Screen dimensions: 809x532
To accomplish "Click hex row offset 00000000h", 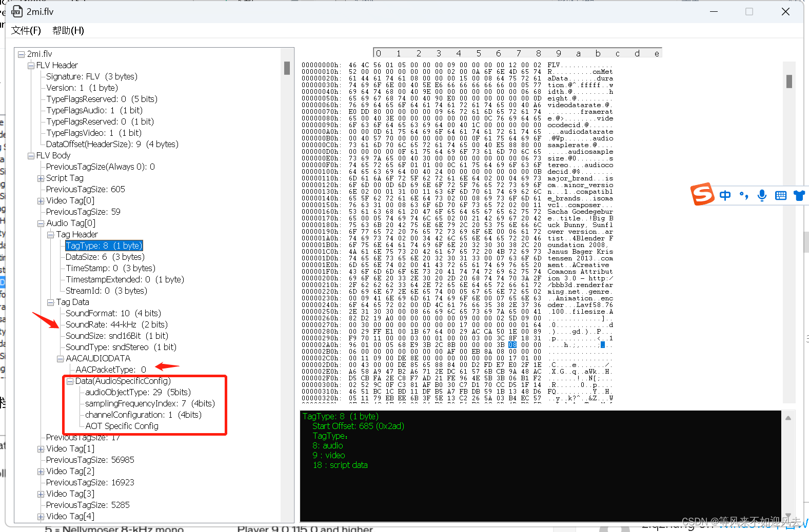I will coord(321,65).
